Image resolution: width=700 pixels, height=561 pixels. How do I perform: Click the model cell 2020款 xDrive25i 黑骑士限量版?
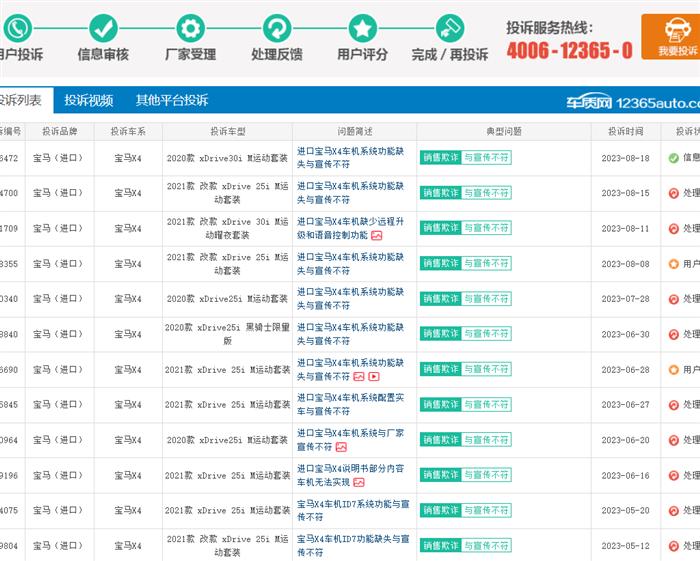(227, 334)
